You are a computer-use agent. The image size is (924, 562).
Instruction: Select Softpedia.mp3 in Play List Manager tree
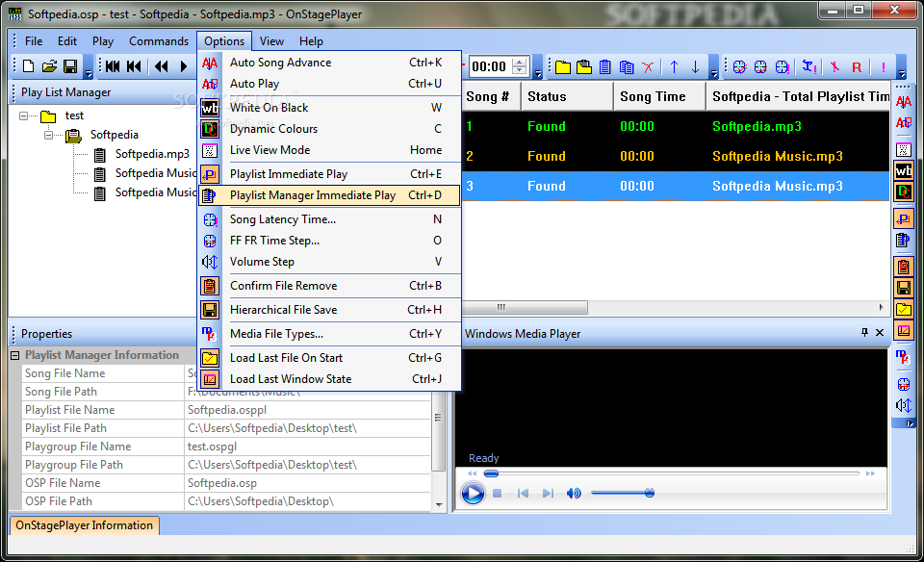click(x=152, y=154)
